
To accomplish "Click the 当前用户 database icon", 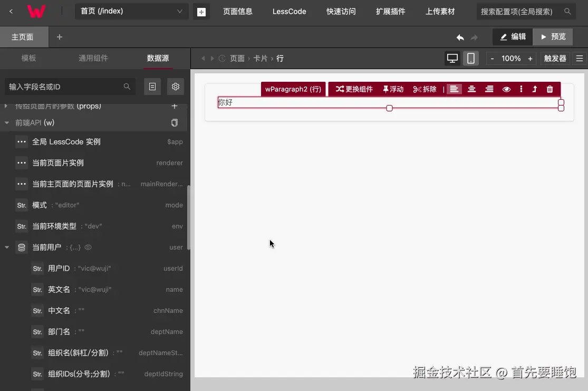I will tap(22, 247).
